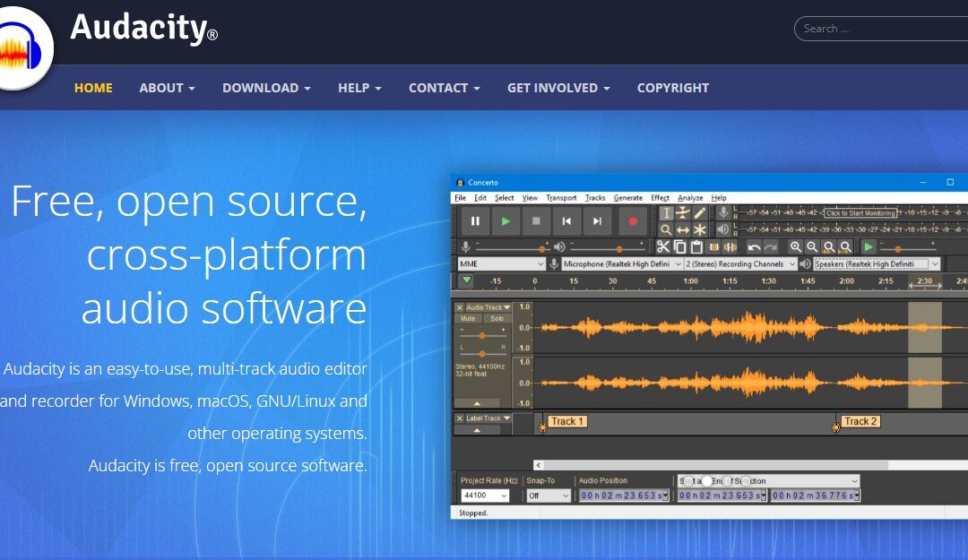Click the Zoom Out icon

[x=812, y=247]
